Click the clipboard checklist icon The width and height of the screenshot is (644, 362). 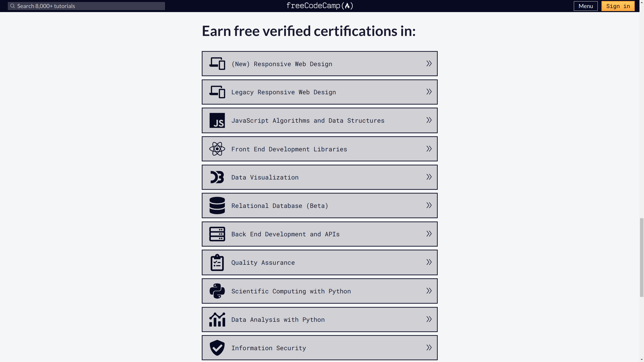coord(217,262)
